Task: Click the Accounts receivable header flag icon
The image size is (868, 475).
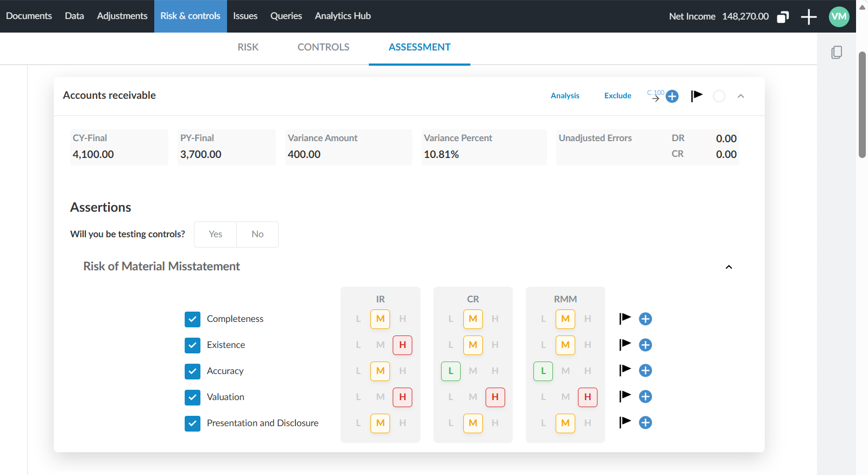Action: pyautogui.click(x=696, y=96)
